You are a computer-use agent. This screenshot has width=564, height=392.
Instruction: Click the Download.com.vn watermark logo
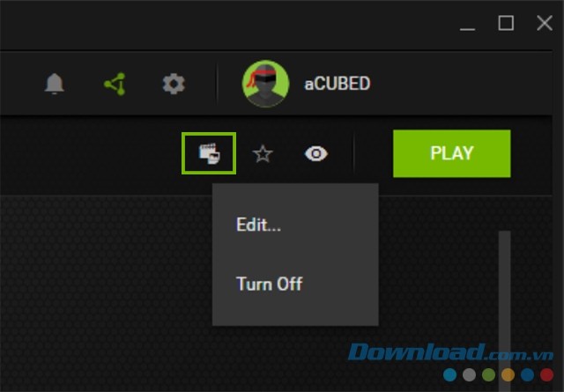coord(450,351)
